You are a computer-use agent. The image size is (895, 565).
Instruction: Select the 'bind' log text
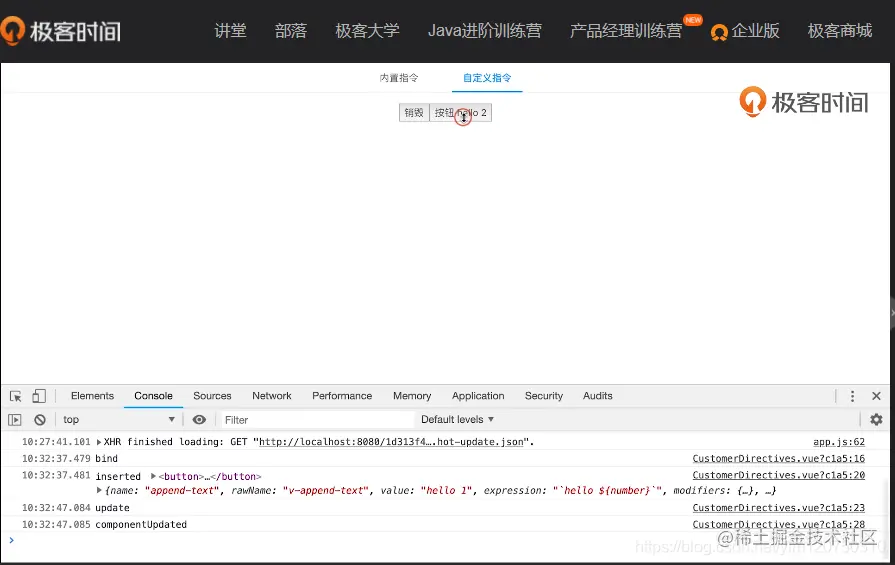coord(106,459)
